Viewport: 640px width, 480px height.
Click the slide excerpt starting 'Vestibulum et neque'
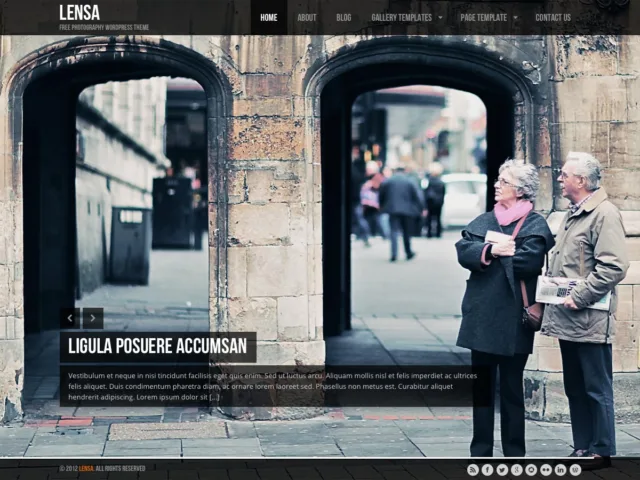click(x=272, y=386)
